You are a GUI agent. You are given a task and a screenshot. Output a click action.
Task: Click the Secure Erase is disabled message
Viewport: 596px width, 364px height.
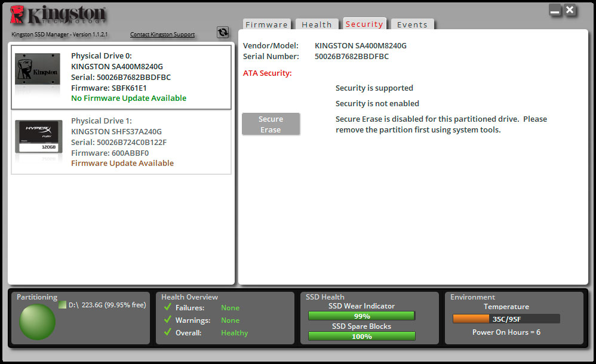click(441, 124)
